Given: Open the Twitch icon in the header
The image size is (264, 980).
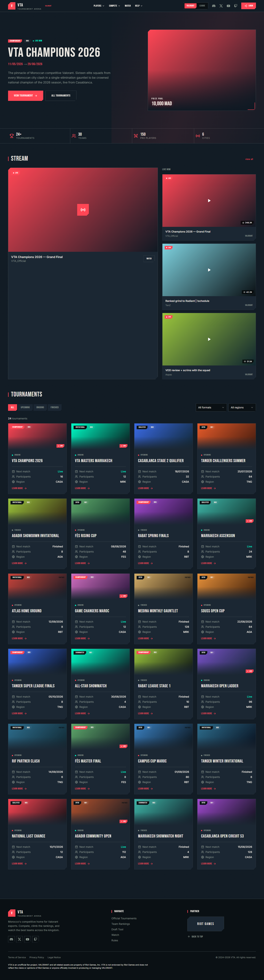Looking at the screenshot, I should 235,6.
